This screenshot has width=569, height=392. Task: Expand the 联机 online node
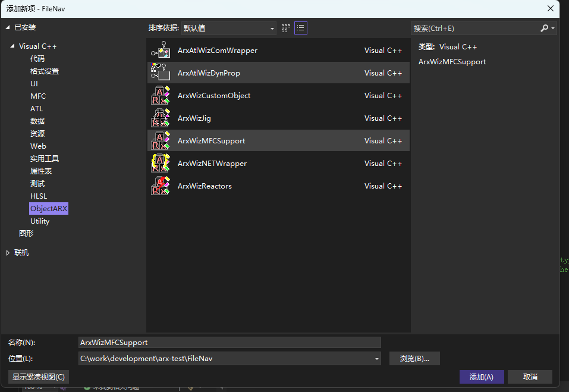pyautogui.click(x=8, y=253)
